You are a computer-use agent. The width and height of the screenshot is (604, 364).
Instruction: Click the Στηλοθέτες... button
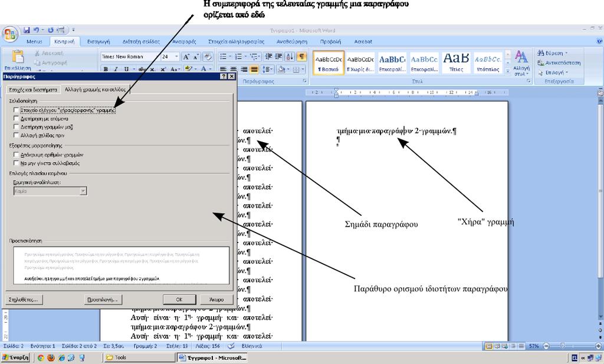pyautogui.click(x=24, y=299)
